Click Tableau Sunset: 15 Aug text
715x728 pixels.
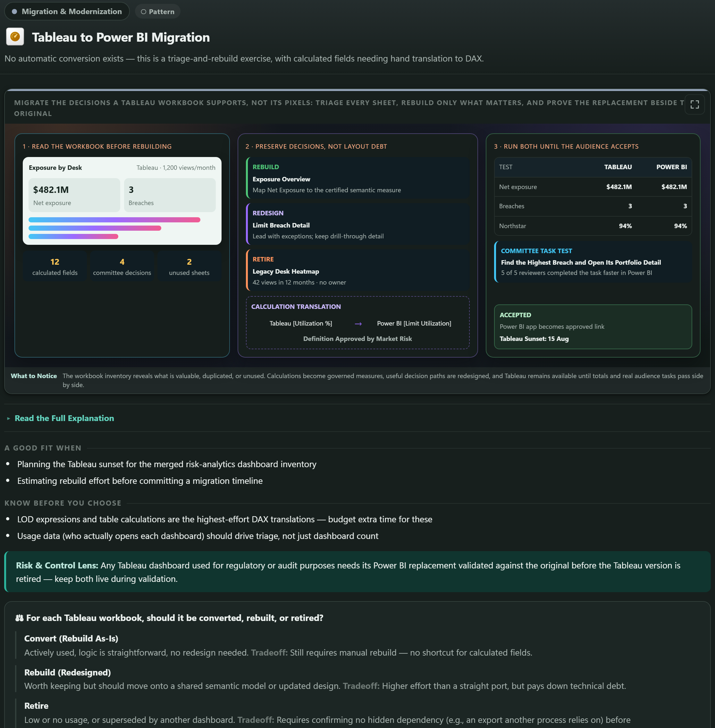[x=534, y=339]
